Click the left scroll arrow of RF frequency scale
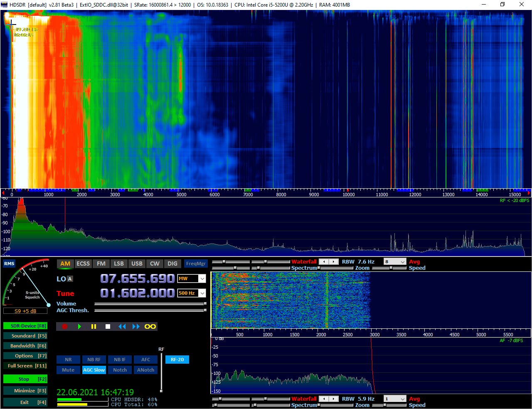This screenshot has height=409, width=532. point(2,193)
